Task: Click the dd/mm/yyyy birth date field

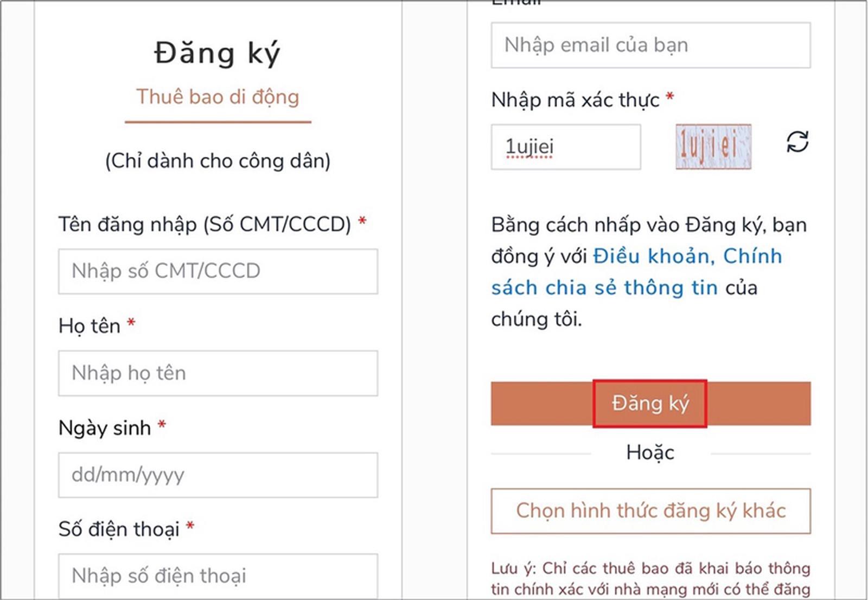Action: (218, 475)
